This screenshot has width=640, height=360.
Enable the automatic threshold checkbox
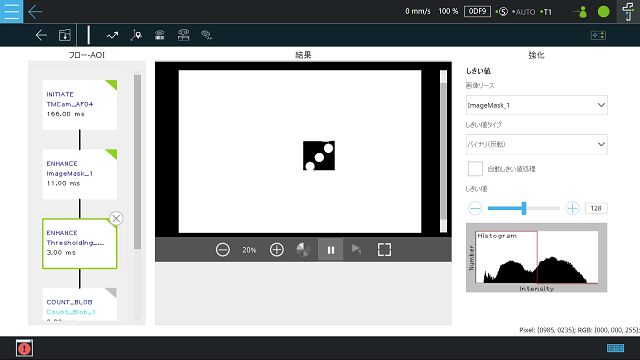(475, 169)
